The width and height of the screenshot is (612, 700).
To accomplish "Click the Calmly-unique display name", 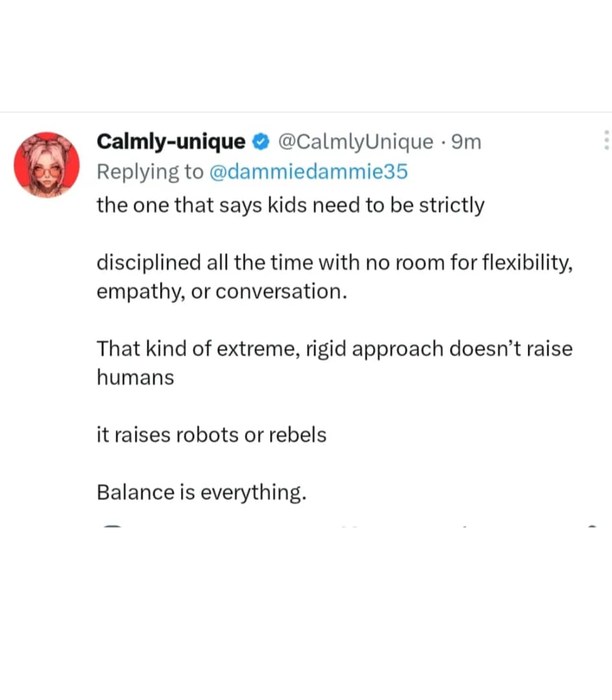I will tap(171, 141).
